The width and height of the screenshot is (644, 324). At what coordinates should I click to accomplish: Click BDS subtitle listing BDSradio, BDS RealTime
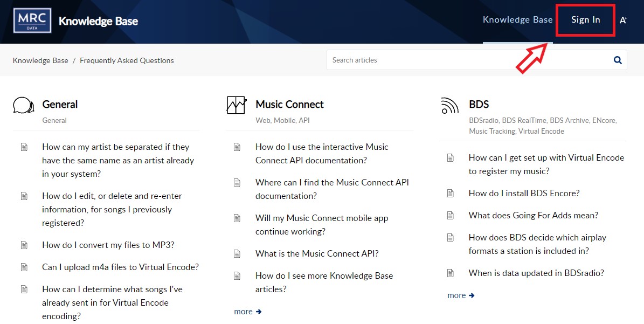click(x=543, y=126)
